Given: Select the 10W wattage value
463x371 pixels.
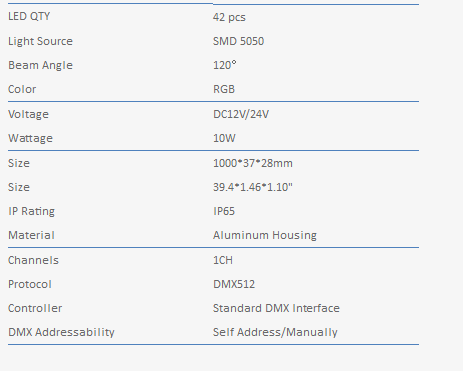Looking at the screenshot, I should click(224, 138).
